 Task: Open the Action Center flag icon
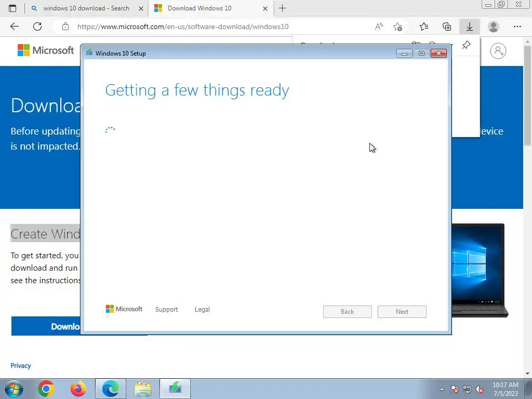(x=455, y=389)
